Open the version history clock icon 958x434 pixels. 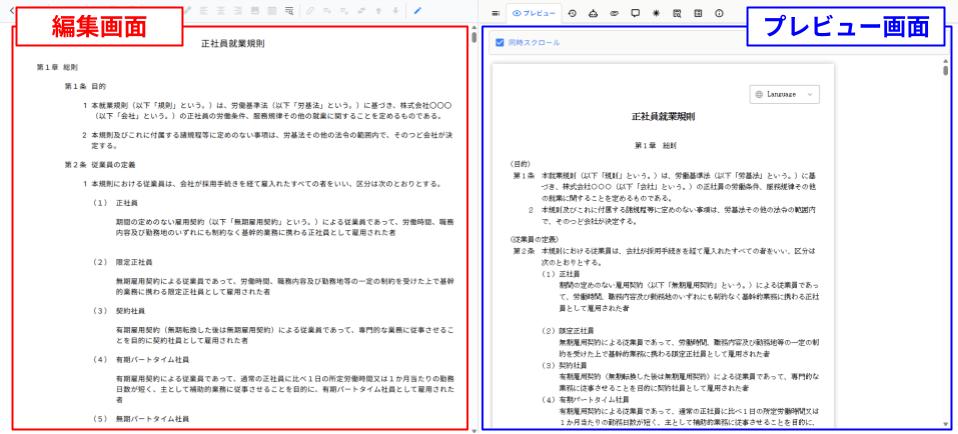click(x=572, y=13)
